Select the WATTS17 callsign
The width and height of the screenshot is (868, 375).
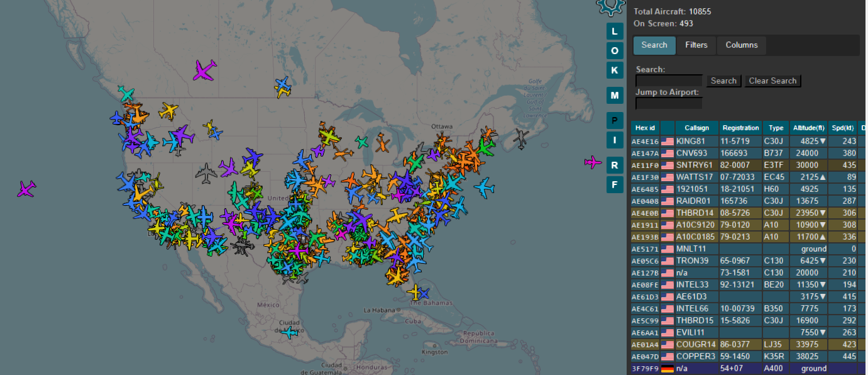695,177
